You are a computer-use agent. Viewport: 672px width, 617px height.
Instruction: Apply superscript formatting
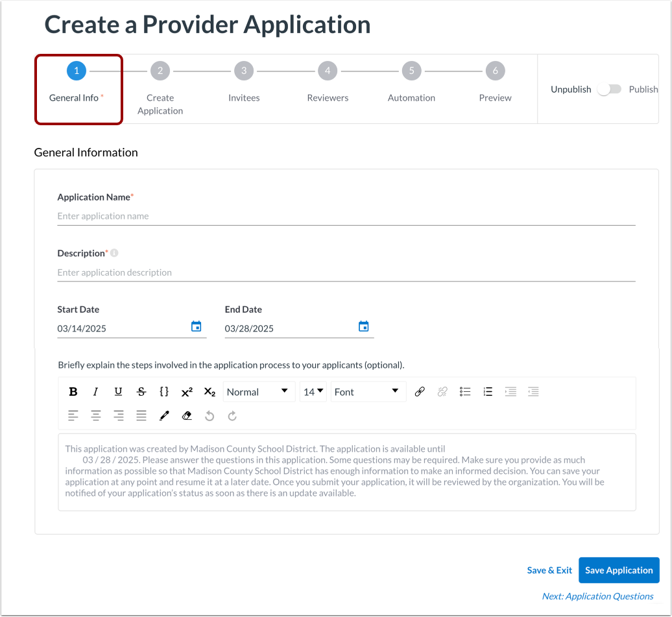pos(187,391)
